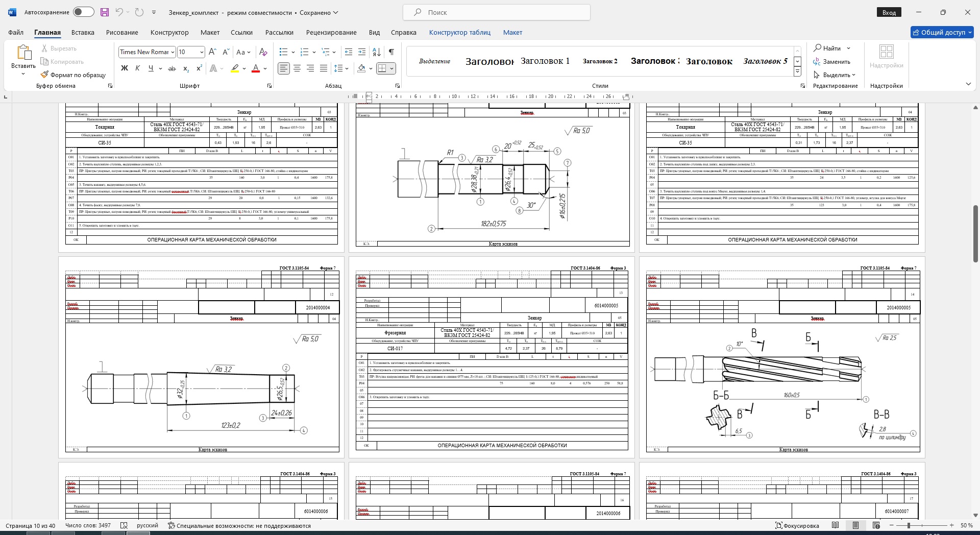Expand the styles gallery

tap(797, 72)
